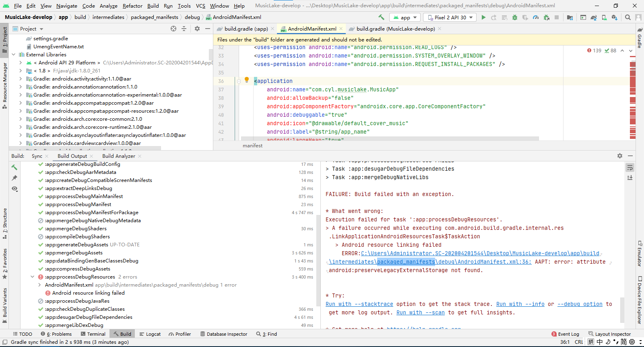
Task: Select settings.gradle in project tree
Action: coord(50,39)
